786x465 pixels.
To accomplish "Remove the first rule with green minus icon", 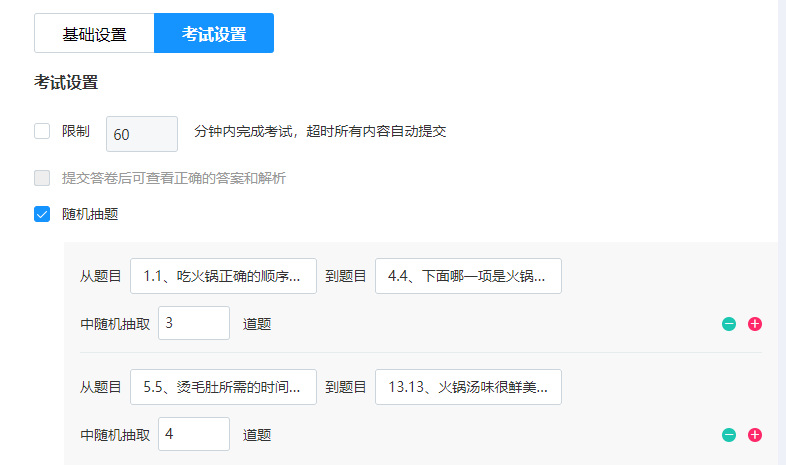I will click(x=729, y=324).
